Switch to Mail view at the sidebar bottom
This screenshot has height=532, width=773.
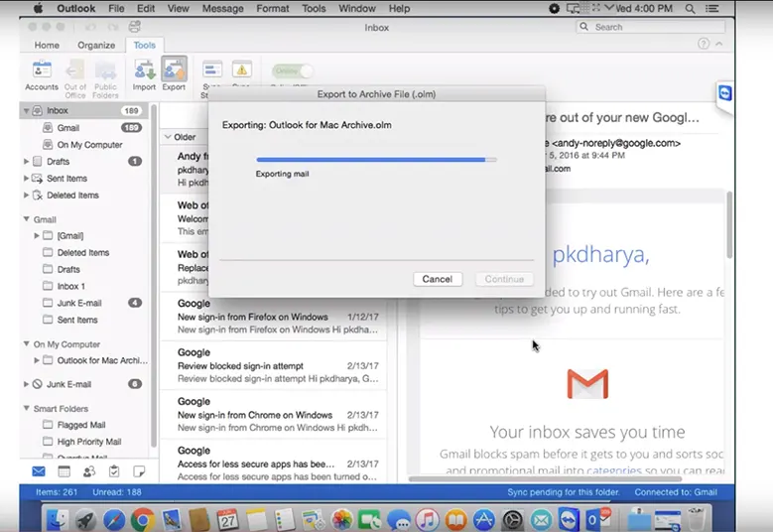pos(39,471)
